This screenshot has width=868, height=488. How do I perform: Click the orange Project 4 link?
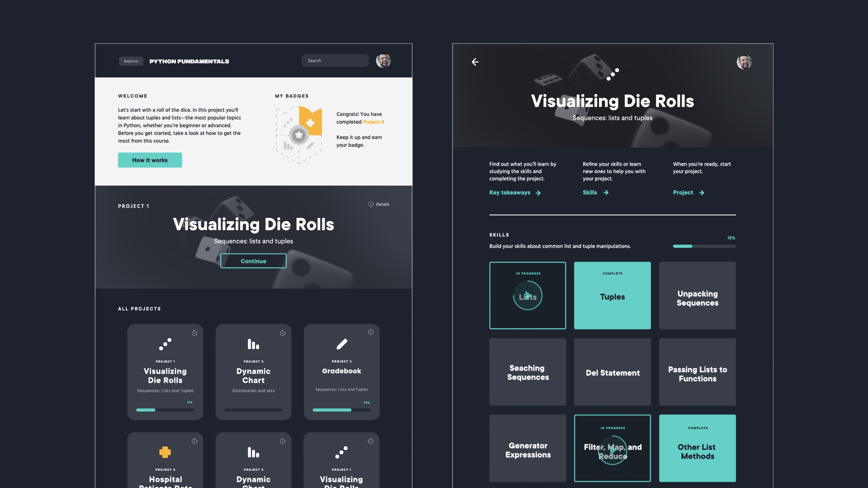373,122
